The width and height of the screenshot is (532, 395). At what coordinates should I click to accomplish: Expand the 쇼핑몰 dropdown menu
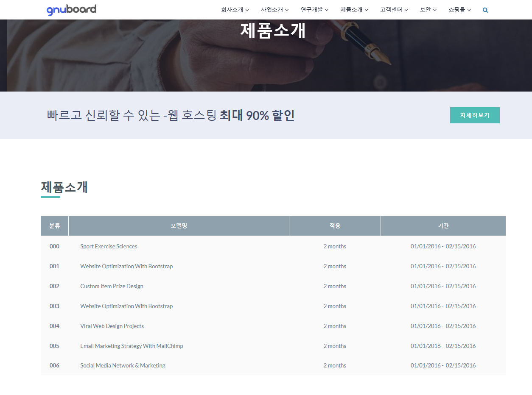(457, 10)
